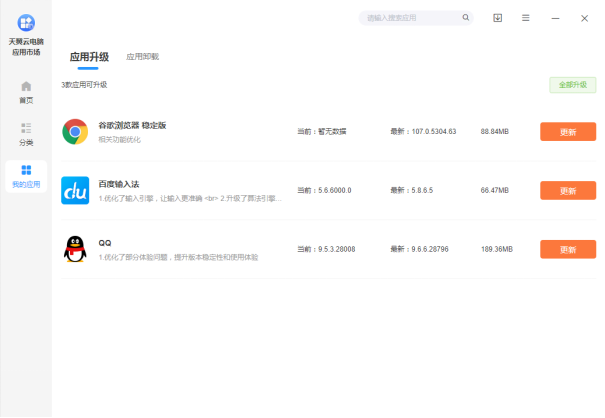
Task: Click the 天翼云电脑 app market logo
Action: (x=26, y=23)
